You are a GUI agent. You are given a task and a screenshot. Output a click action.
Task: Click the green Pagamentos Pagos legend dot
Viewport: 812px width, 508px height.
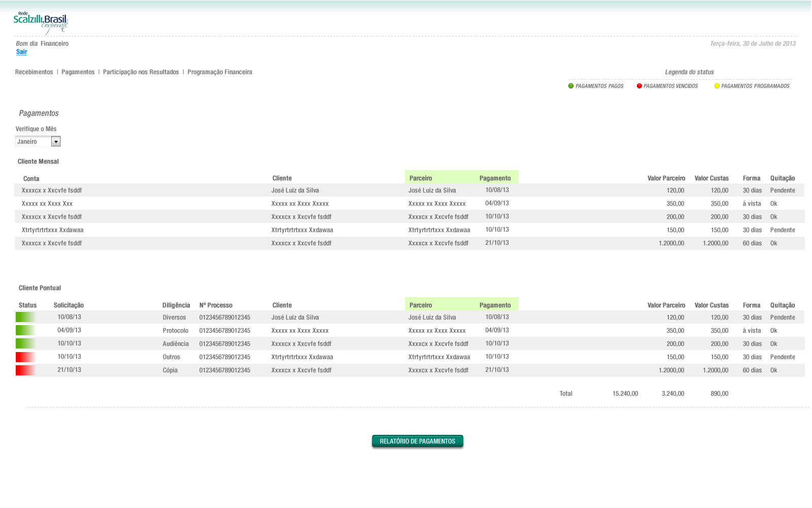click(571, 86)
